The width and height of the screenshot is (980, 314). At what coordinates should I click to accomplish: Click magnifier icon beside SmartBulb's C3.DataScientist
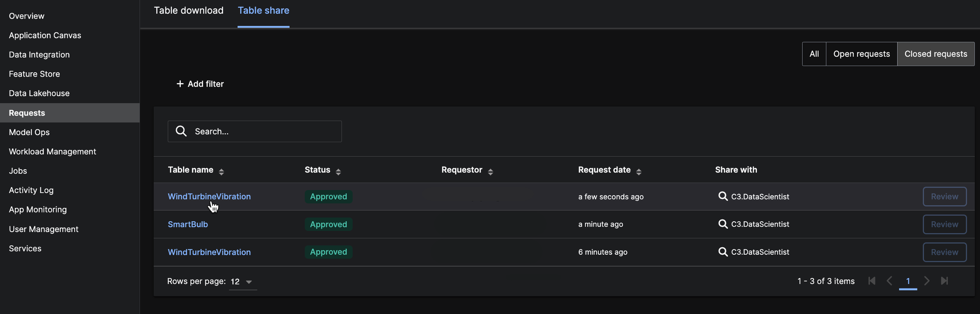coord(723,224)
